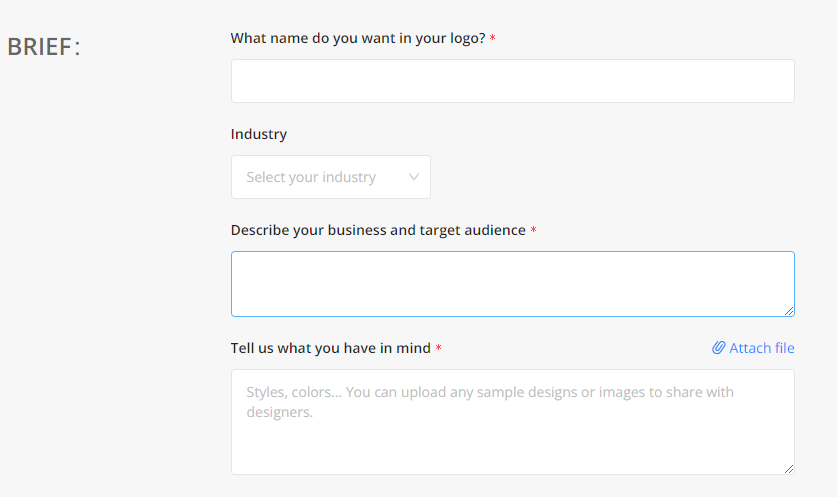The height and width of the screenshot is (497, 837).
Task: Click the resize grip on the design ideas textarea
Action: [x=789, y=469]
